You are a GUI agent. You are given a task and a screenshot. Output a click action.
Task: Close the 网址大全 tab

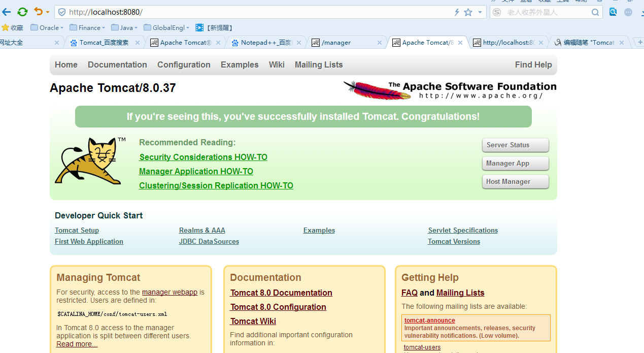coord(56,43)
